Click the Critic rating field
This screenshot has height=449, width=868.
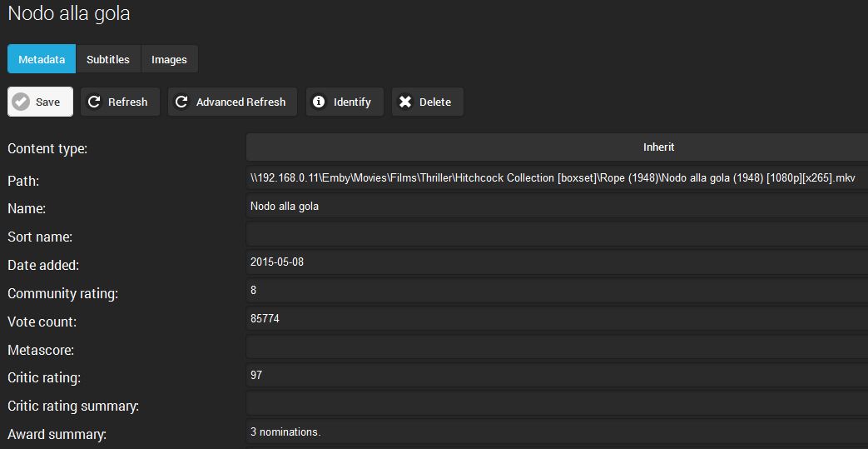coord(557,376)
